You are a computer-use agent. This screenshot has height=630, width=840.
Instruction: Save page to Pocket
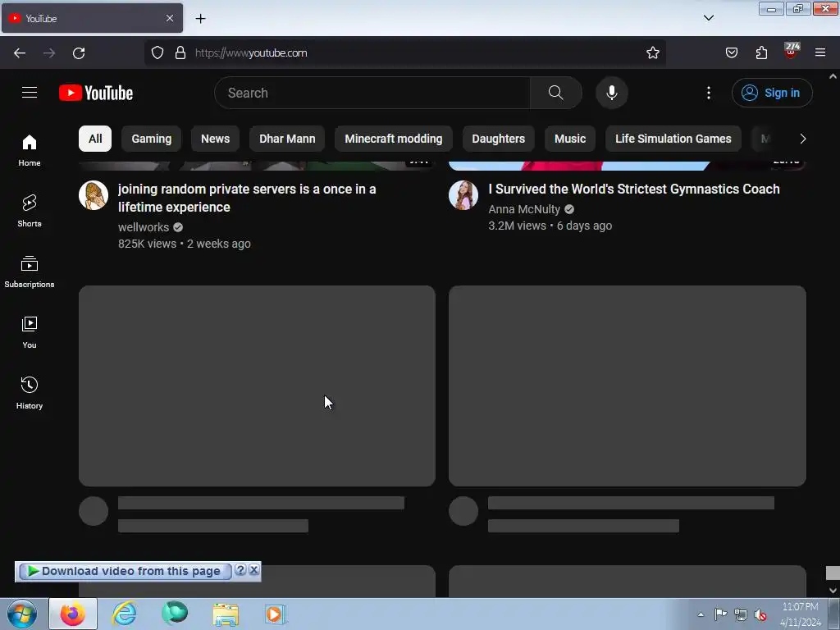point(731,52)
